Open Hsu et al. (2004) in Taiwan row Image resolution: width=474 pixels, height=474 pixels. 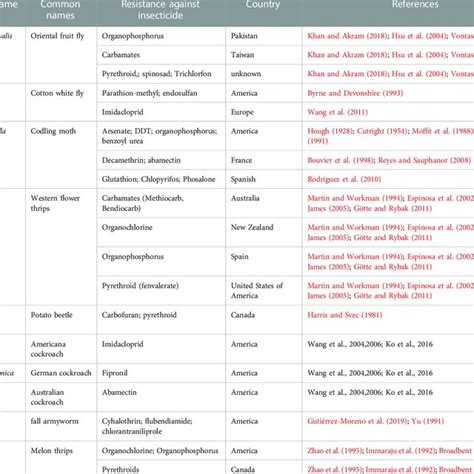(x=419, y=55)
